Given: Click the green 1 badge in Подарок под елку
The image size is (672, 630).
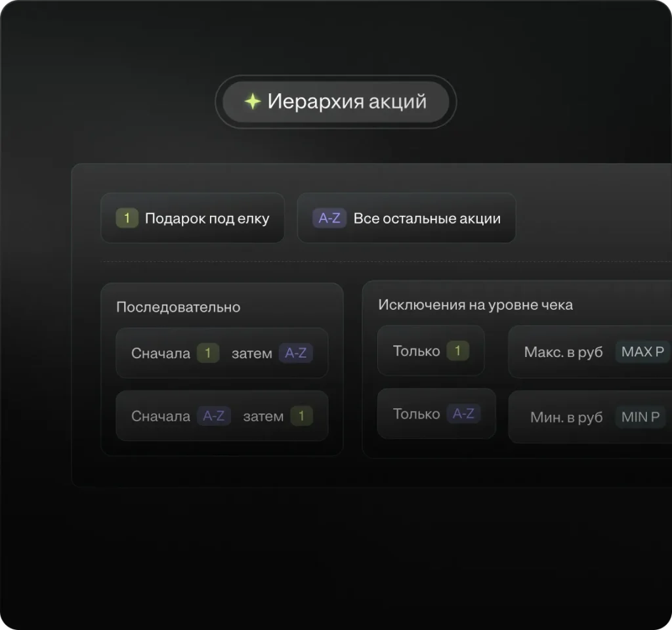Looking at the screenshot, I should click(x=127, y=219).
